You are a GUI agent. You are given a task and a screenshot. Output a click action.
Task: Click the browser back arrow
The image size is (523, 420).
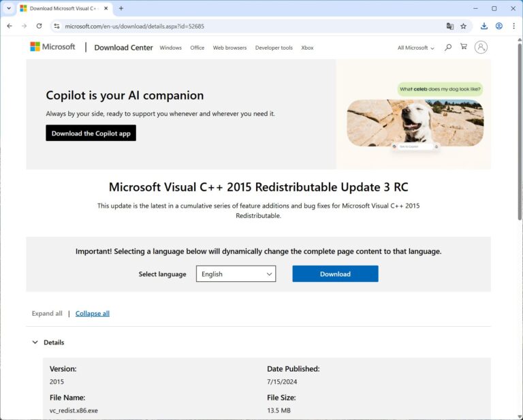click(10, 26)
